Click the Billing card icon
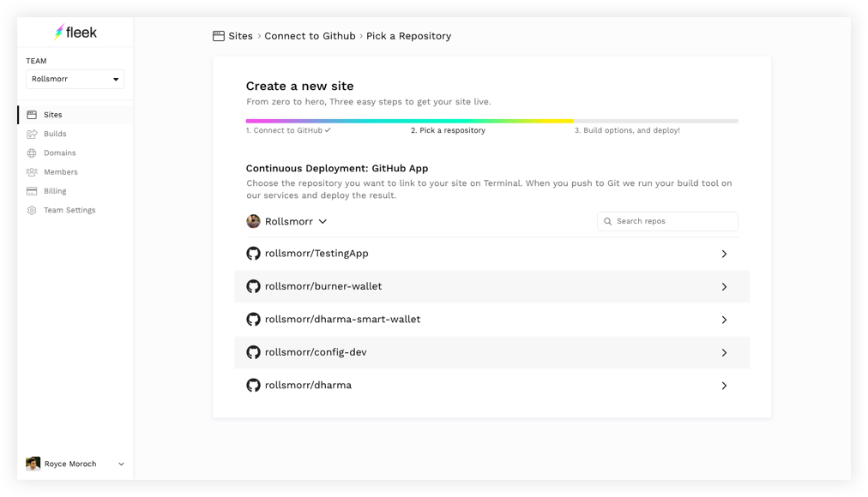The width and height of the screenshot is (868, 497). (32, 191)
